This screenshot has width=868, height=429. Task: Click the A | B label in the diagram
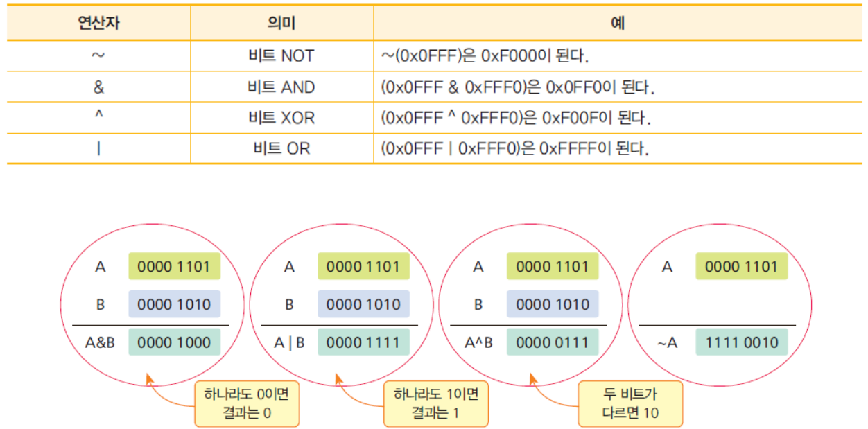point(290,342)
